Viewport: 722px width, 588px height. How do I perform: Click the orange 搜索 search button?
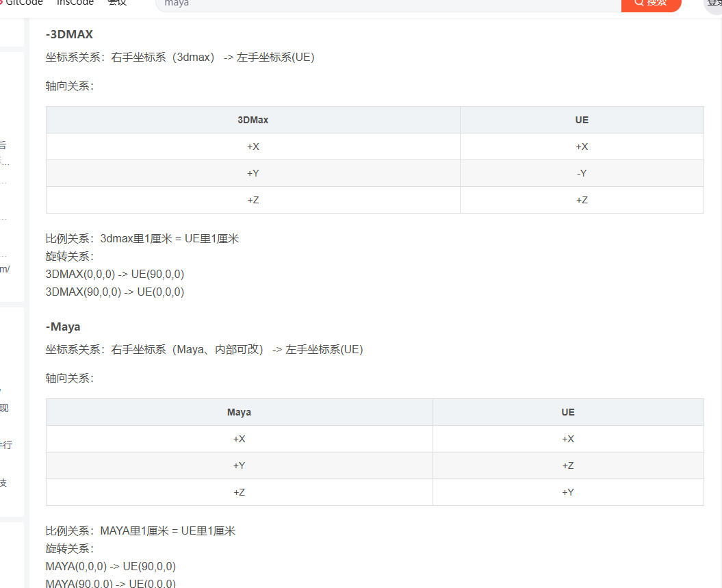click(x=651, y=3)
